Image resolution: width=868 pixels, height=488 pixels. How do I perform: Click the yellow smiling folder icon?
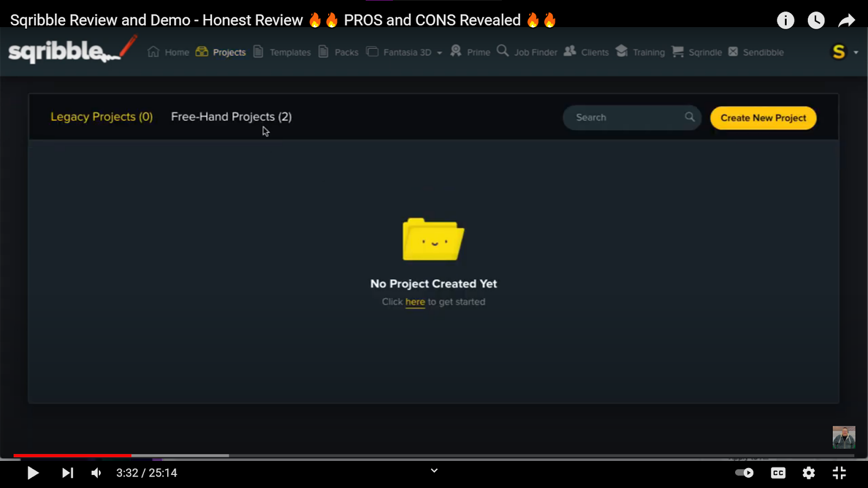[433, 239]
